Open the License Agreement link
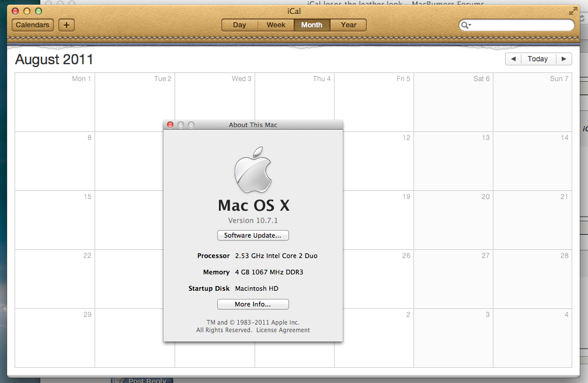 [x=283, y=330]
